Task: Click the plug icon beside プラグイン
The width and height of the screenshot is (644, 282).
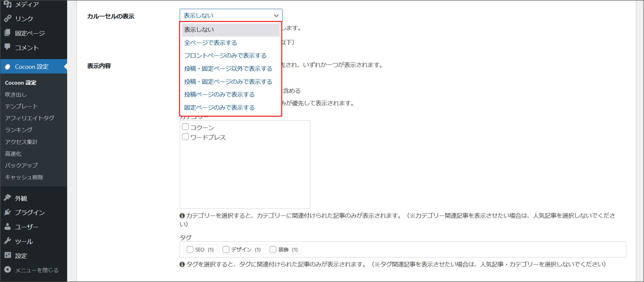Action: (x=8, y=212)
